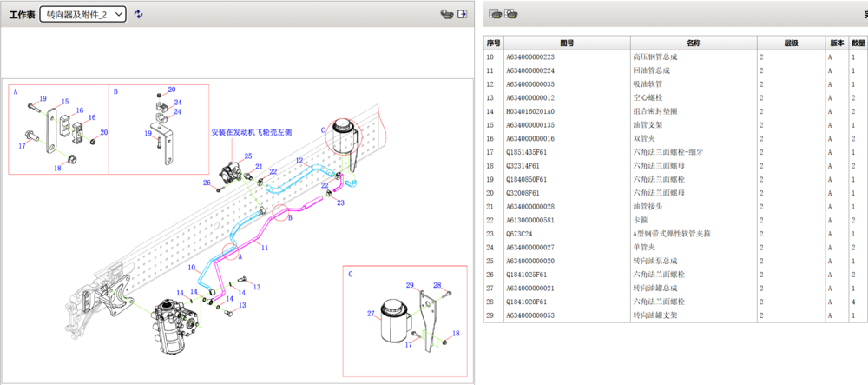Select the row for 高压钢管总成

point(665,56)
